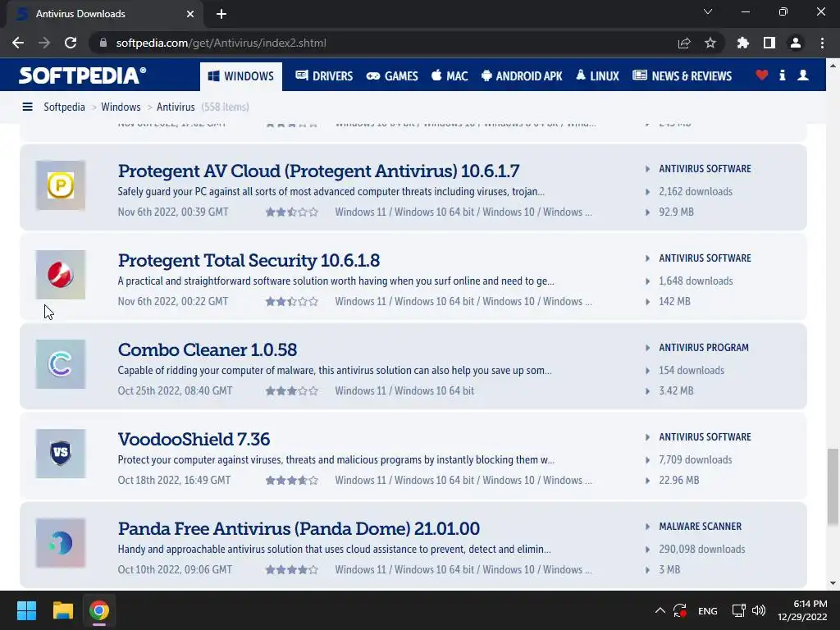Screen dimensions: 840x630
Task: Open the tab search chevron
Action: click(708, 11)
